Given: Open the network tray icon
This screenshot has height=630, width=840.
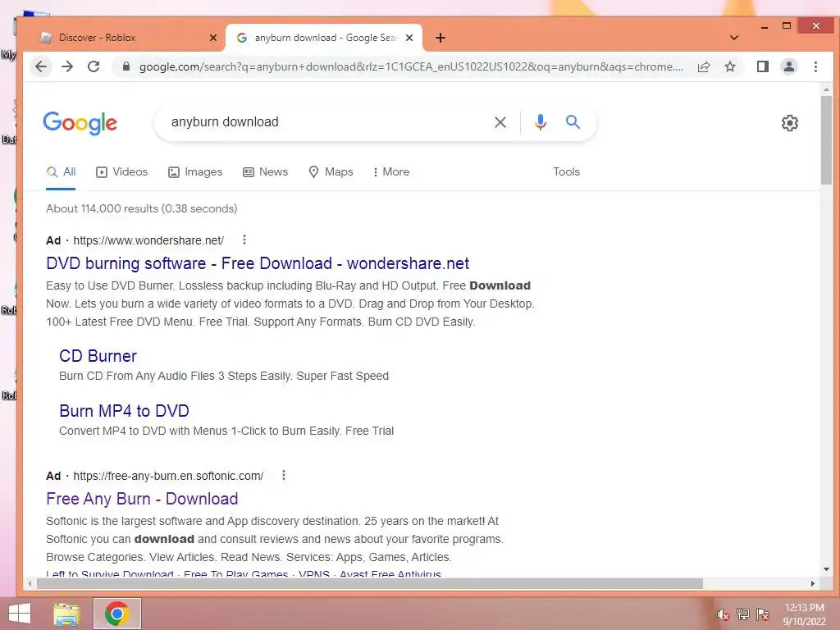Looking at the screenshot, I should point(742,614).
